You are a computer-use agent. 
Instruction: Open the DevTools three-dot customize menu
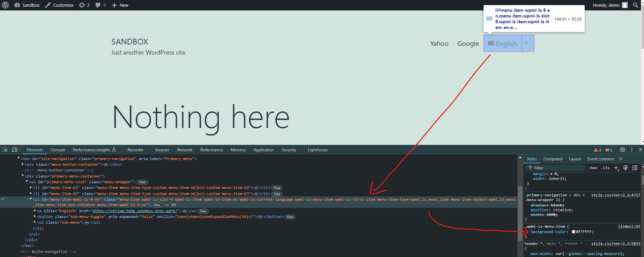(x=632, y=150)
